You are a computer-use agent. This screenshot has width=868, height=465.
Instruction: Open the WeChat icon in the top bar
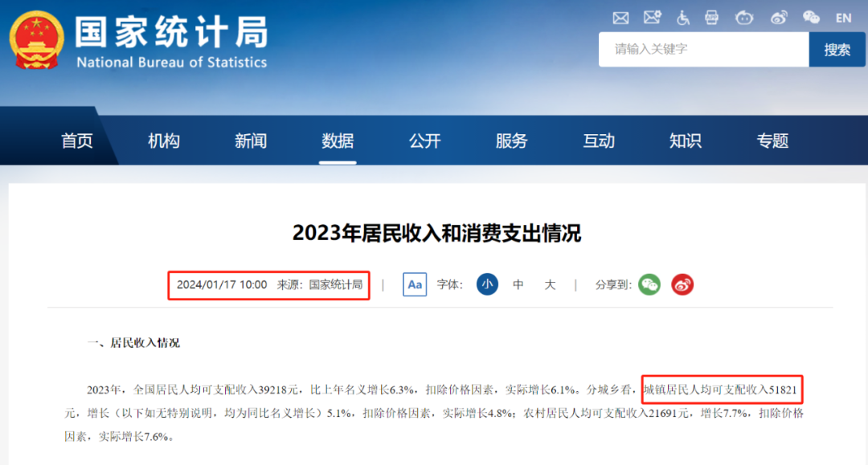[x=811, y=18]
